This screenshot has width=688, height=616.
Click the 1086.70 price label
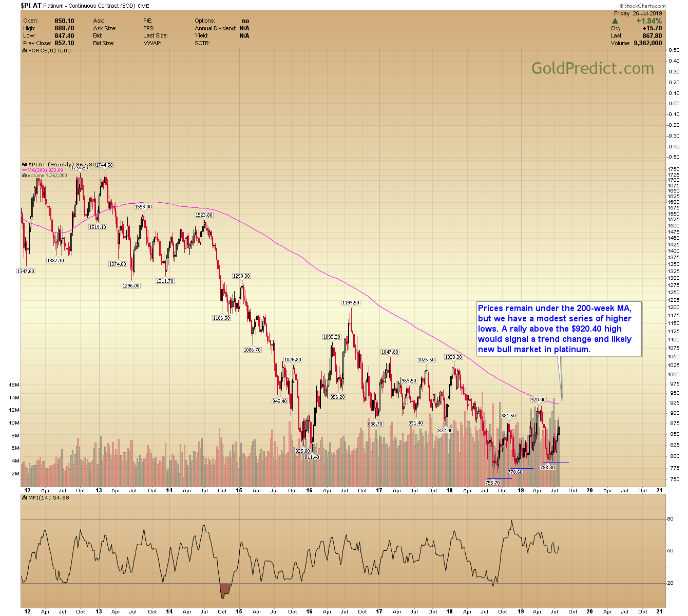point(252,350)
